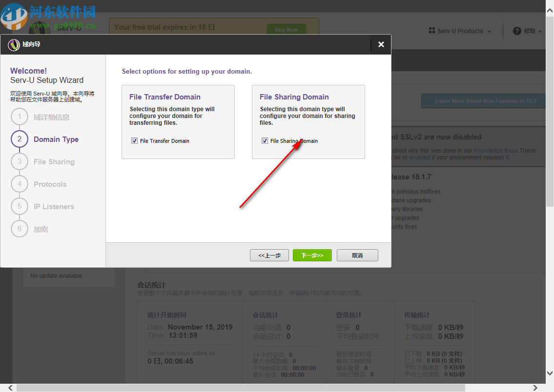Click the 登录统计 column heading

pyautogui.click(x=349, y=315)
